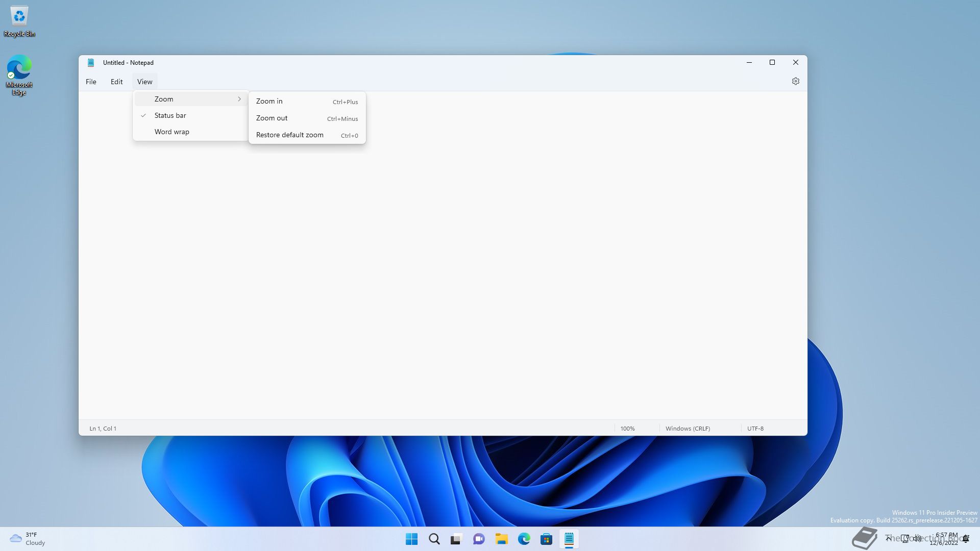Image resolution: width=980 pixels, height=551 pixels.
Task: Maximize the Notepad window
Action: click(772, 62)
